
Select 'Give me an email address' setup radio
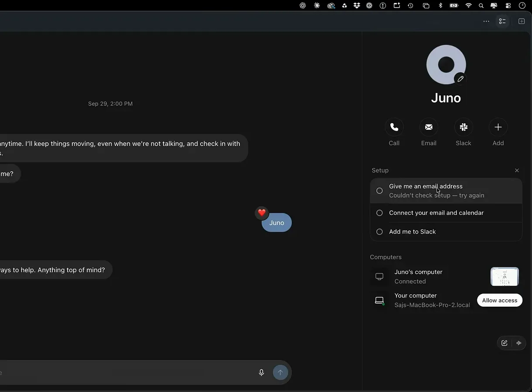point(379,191)
